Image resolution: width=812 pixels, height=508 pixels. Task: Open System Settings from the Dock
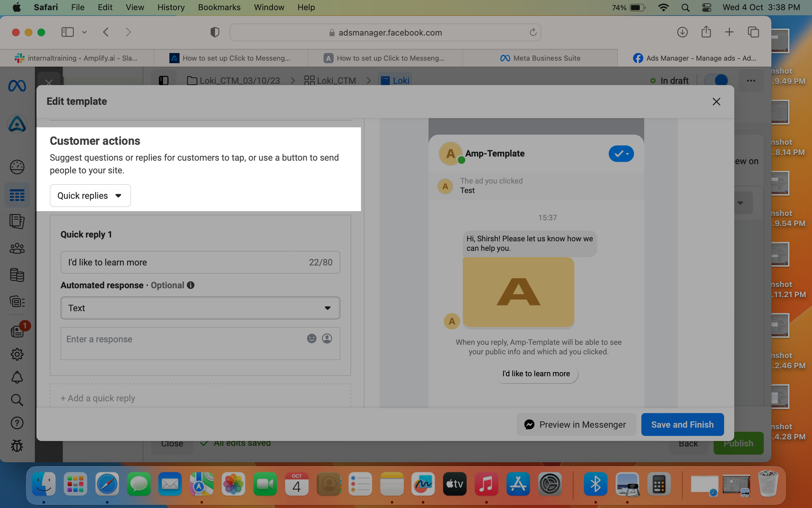[x=550, y=484]
